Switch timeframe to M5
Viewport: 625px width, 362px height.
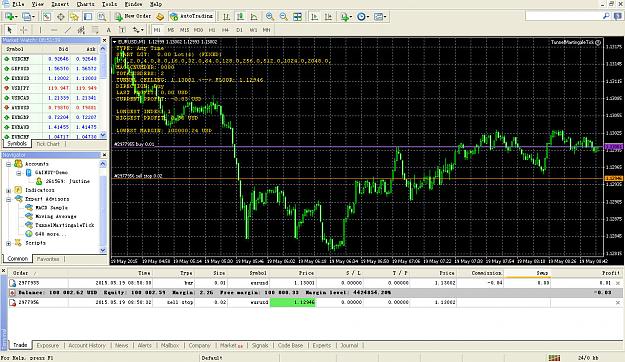171,30
